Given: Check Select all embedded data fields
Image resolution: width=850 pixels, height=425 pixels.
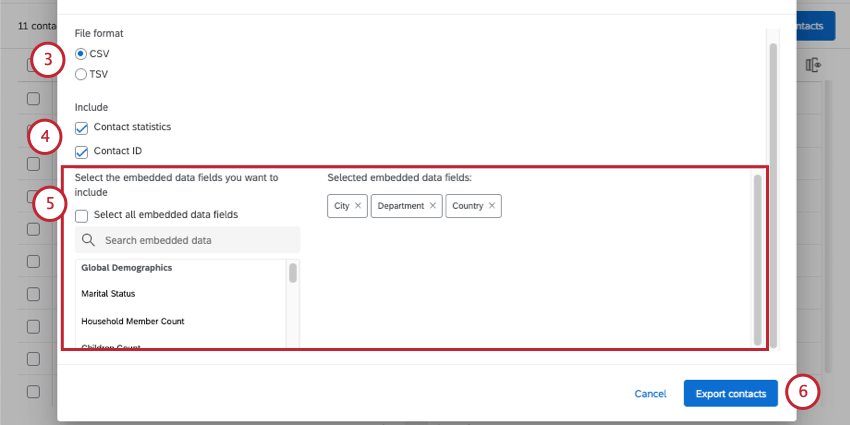Looking at the screenshot, I should (81, 216).
